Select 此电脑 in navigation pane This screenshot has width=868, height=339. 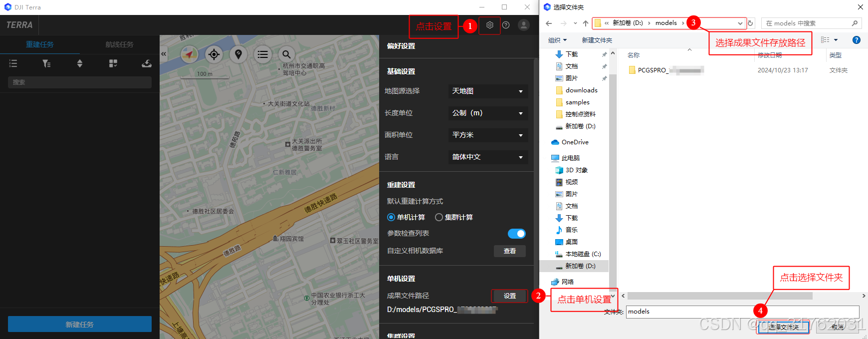[x=570, y=158]
